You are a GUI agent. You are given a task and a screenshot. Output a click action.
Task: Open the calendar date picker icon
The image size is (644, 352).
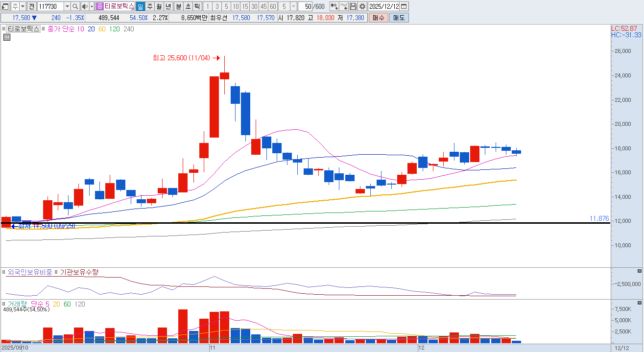coord(404,6)
